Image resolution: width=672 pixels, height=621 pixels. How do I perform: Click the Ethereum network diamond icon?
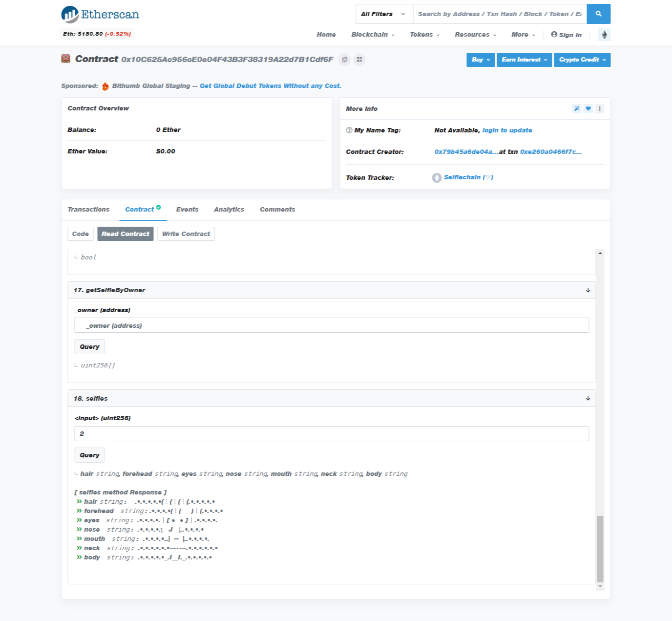[604, 35]
